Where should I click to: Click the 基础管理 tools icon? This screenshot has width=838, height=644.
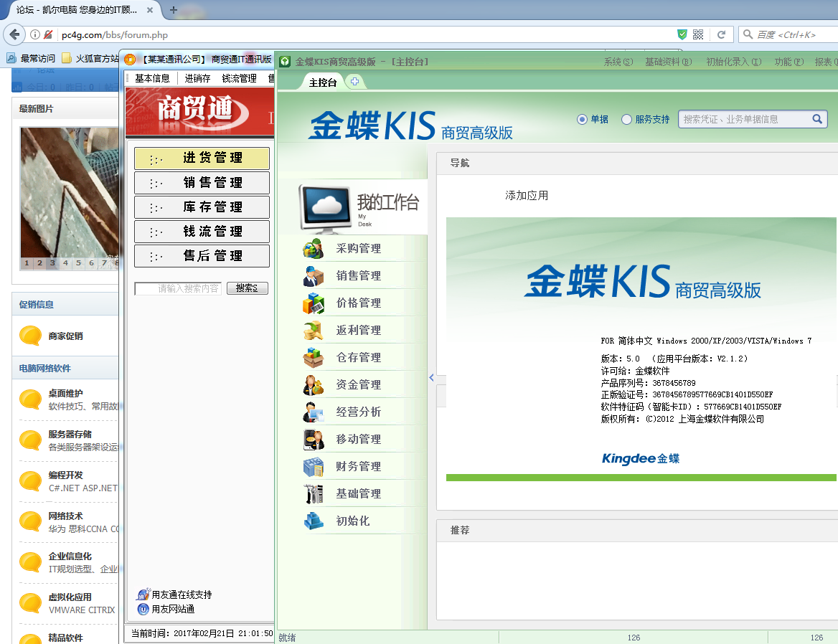point(314,493)
